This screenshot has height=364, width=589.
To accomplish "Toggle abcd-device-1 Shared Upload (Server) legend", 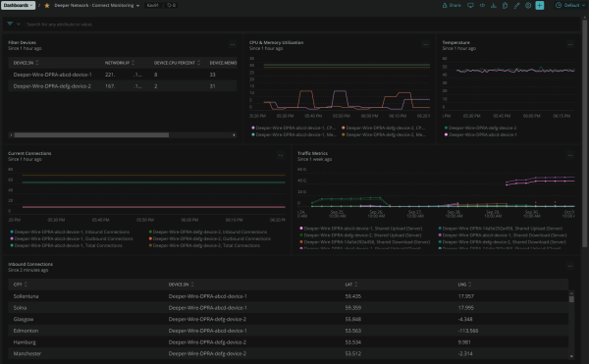I will (360, 229).
